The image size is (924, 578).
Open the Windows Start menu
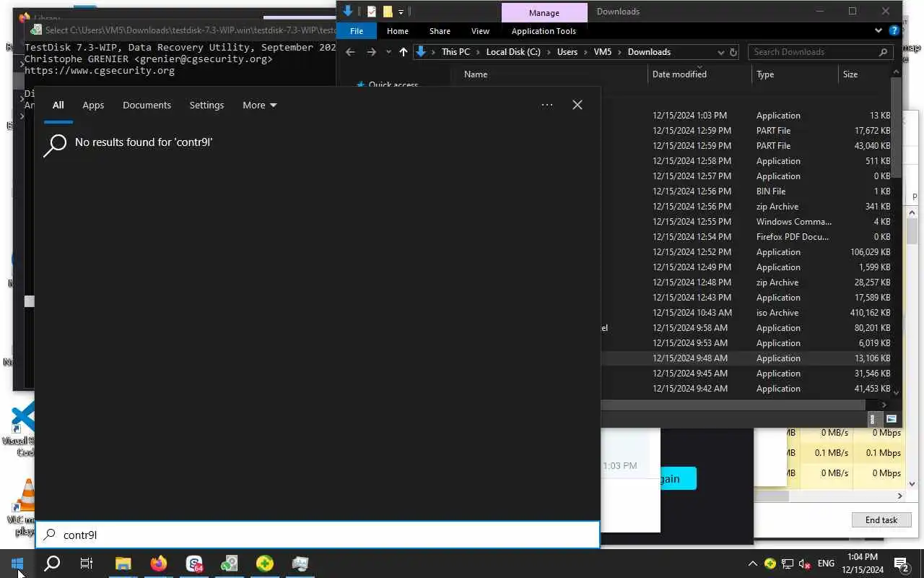(17, 564)
